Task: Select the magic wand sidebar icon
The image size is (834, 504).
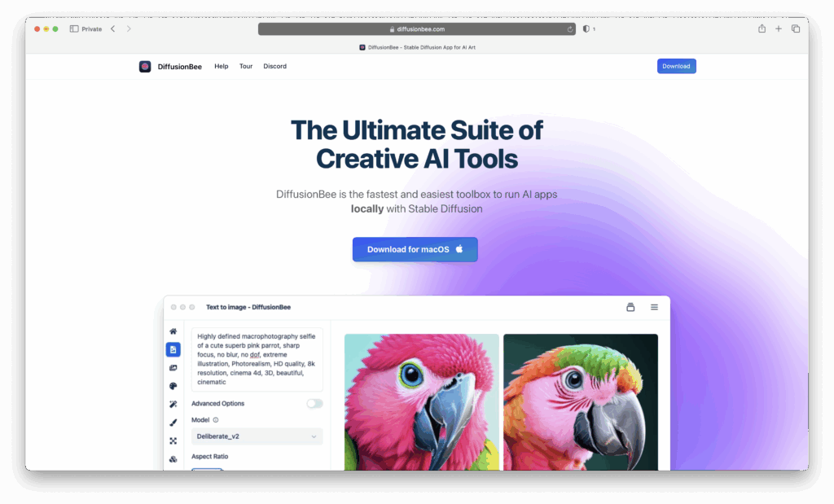Action: (173, 404)
